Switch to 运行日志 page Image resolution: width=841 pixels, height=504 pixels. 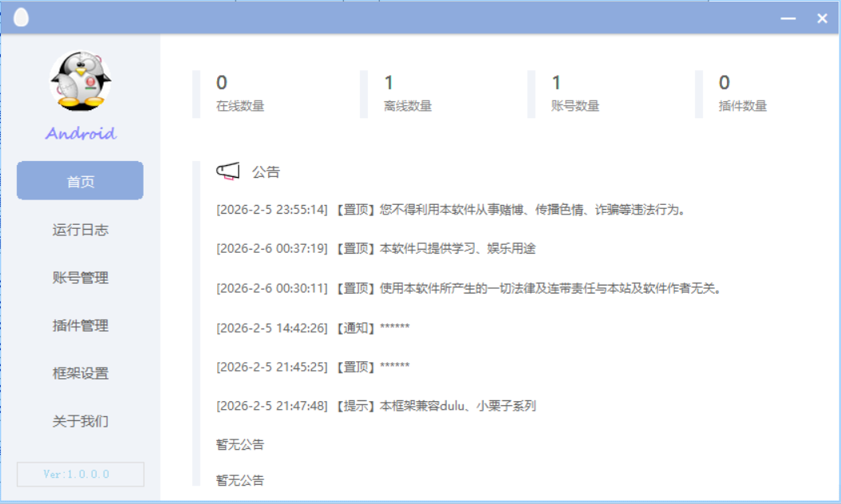coord(80,230)
